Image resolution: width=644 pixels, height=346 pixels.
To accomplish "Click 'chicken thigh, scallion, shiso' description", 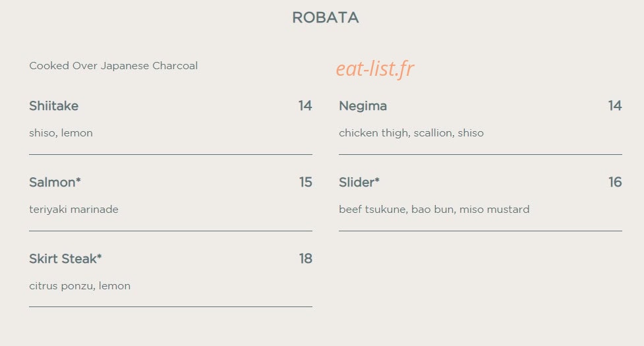I will (411, 133).
